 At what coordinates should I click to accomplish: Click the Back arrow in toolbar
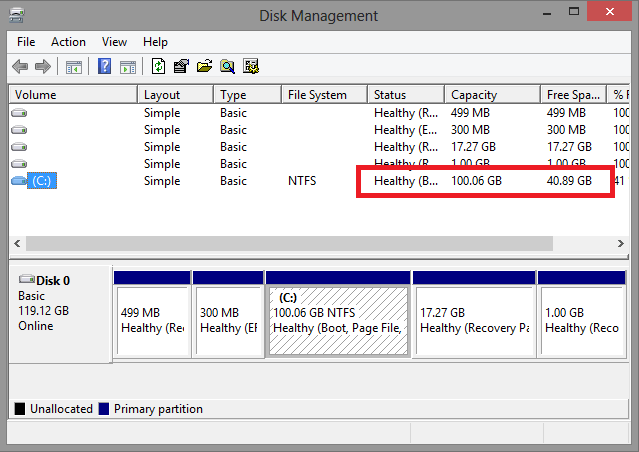coord(20,67)
